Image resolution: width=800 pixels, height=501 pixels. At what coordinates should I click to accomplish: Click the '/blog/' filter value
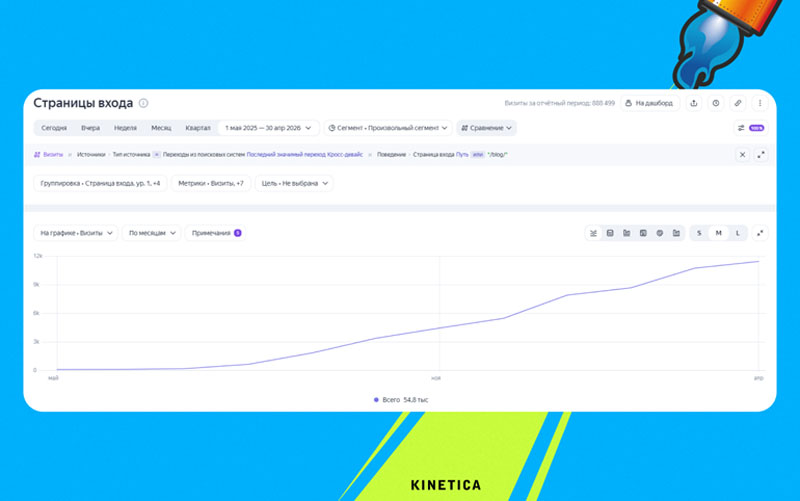tap(497, 155)
